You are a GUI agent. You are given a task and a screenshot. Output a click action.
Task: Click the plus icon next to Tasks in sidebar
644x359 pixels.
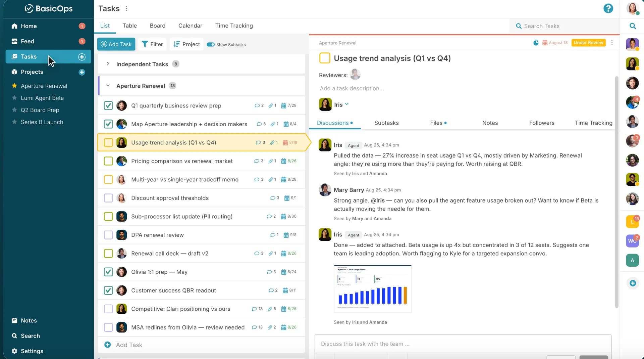point(82,57)
